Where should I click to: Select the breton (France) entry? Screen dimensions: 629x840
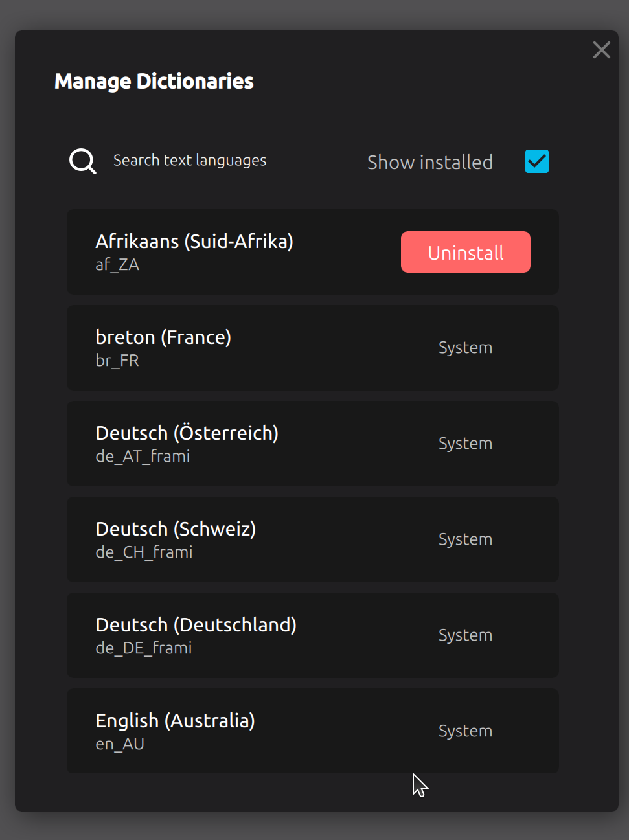coord(313,348)
